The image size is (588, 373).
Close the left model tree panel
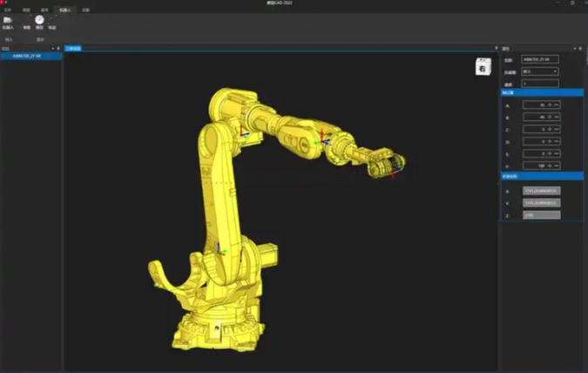(57, 49)
